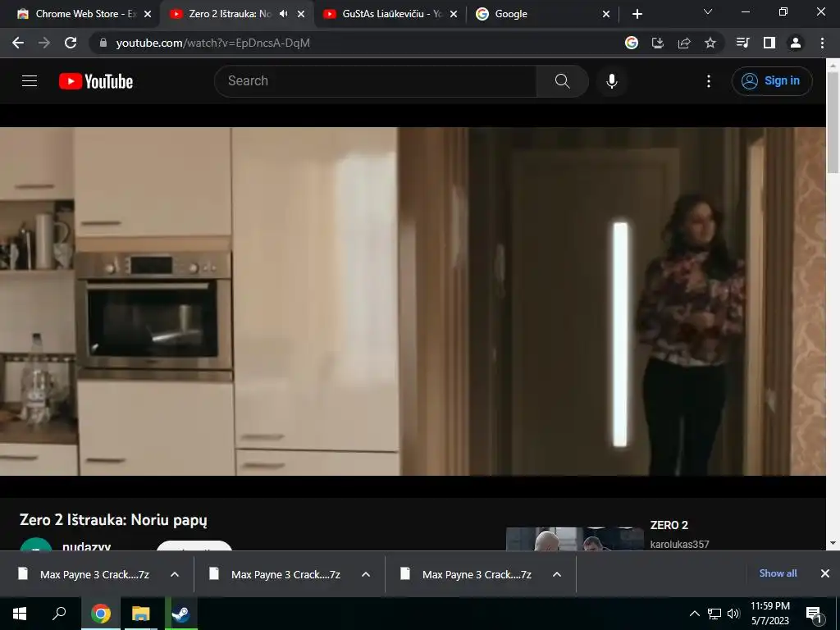Viewport: 840px width, 630px height.
Task: Show hidden system tray icons
Action: pos(694,614)
